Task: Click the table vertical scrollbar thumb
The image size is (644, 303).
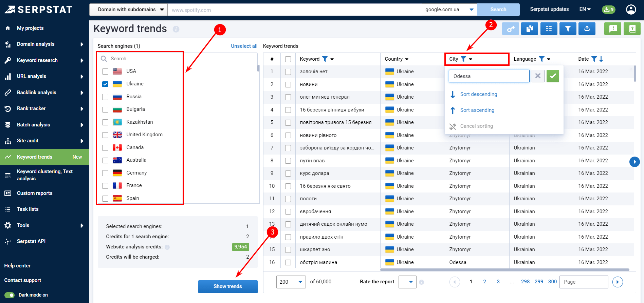Action: [634, 73]
